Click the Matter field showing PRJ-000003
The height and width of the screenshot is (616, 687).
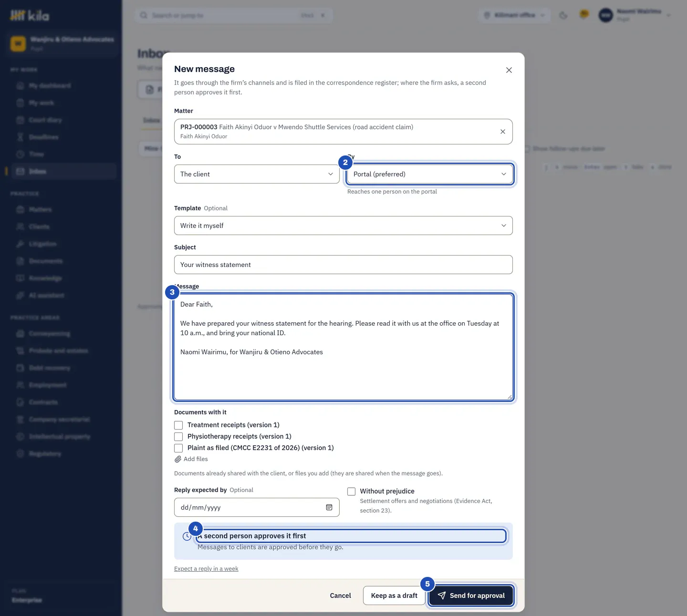[343, 132]
